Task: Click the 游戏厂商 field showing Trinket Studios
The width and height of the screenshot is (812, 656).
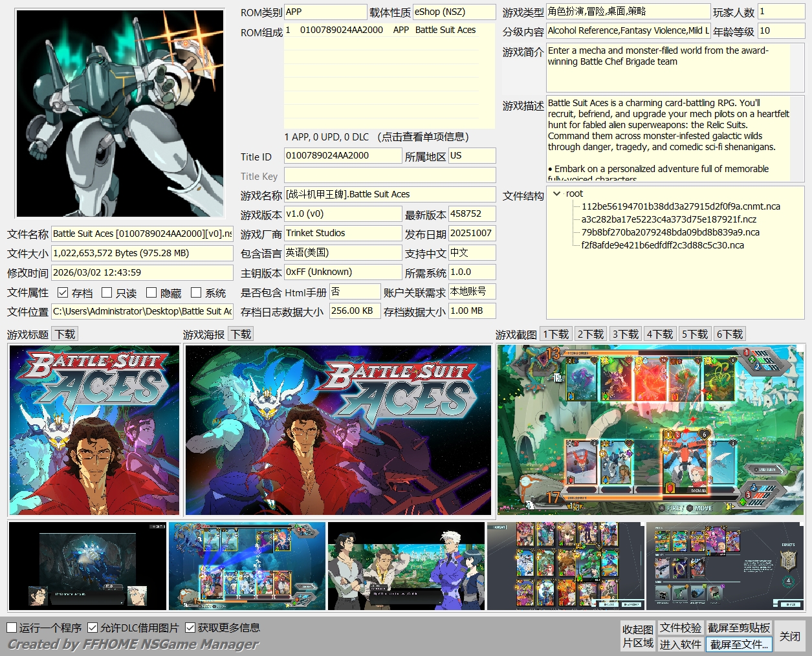Action: click(x=343, y=234)
